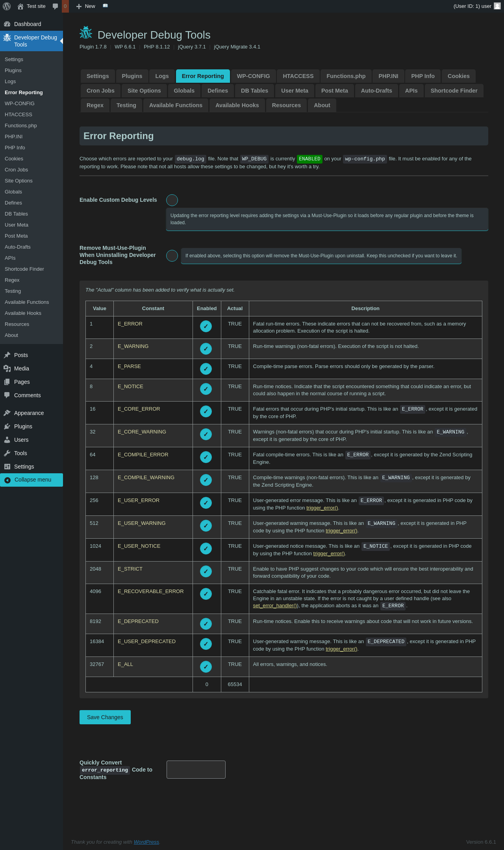Toggle the E_DEPRECATED enabled checkbox
The width and height of the screenshot is (504, 850).
[206, 624]
